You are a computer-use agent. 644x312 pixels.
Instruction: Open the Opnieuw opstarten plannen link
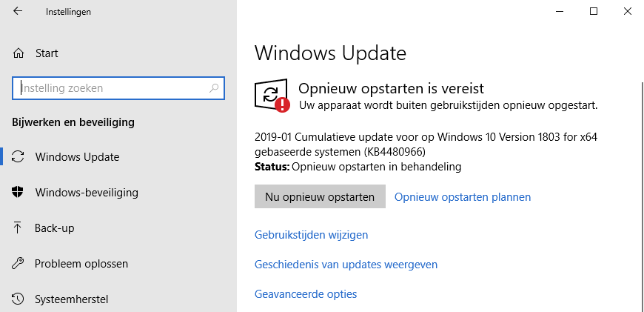[x=463, y=197]
